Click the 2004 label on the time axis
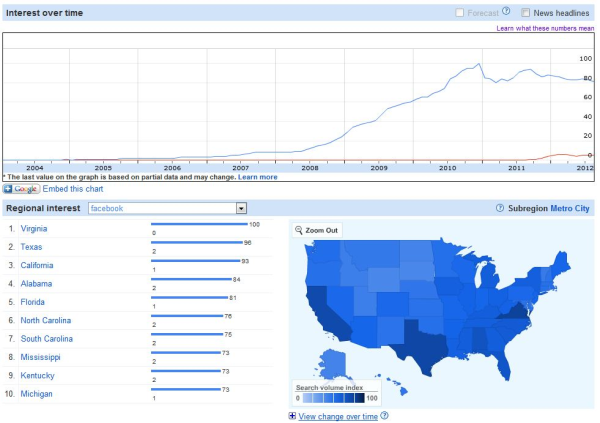600x423 pixels. (x=34, y=168)
